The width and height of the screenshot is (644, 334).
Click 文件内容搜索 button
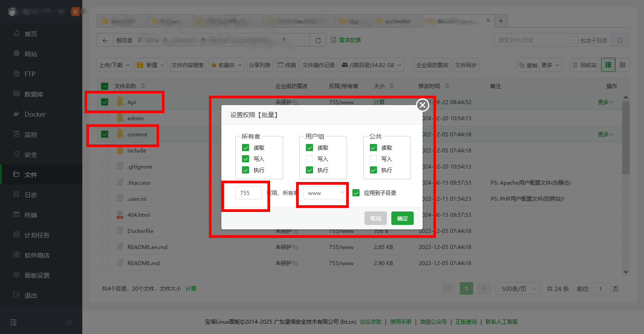[188, 65]
